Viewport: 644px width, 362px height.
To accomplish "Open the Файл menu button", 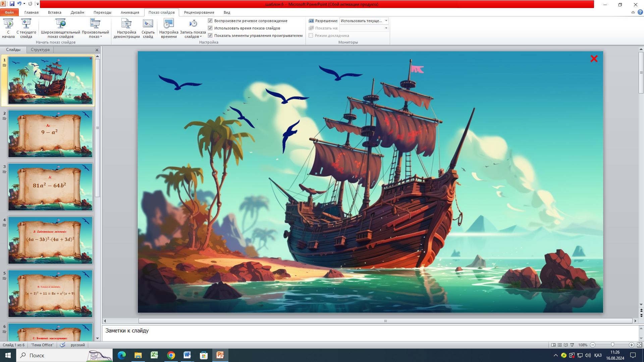I will click(x=9, y=12).
